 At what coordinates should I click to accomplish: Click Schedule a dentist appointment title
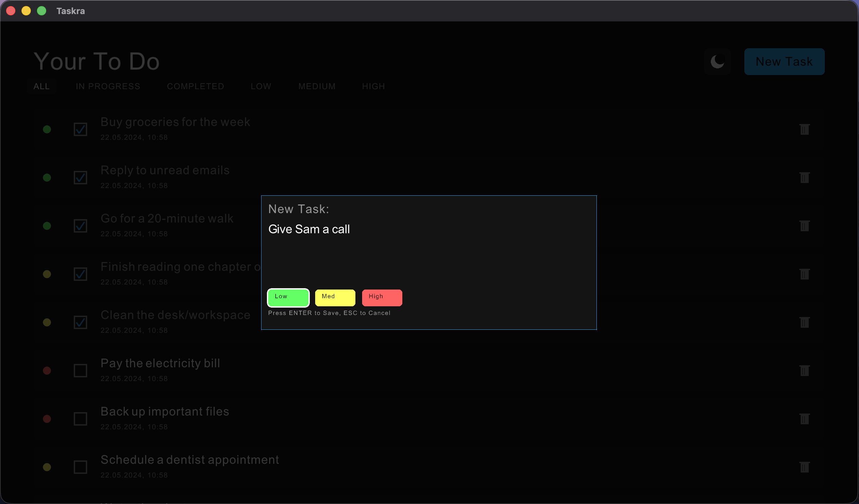pos(190,460)
